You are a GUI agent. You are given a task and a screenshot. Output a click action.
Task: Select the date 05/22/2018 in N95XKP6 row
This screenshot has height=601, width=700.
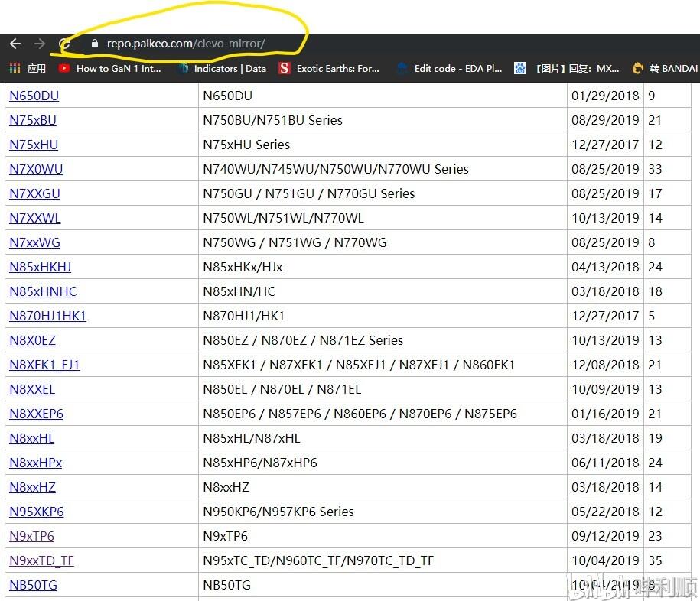coord(605,512)
